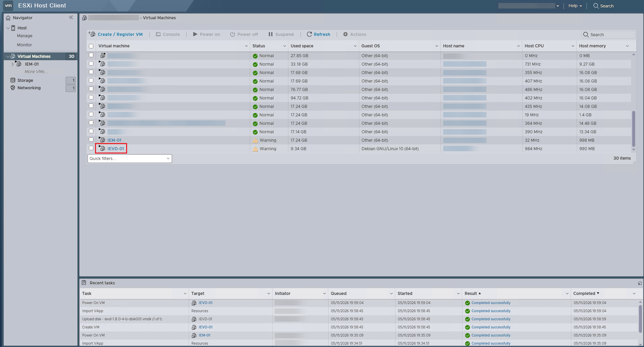Click the Create / Register VM icon

tap(92, 34)
